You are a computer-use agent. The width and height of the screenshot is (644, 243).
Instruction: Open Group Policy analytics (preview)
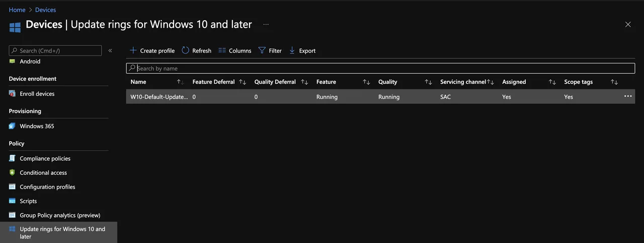click(x=60, y=215)
